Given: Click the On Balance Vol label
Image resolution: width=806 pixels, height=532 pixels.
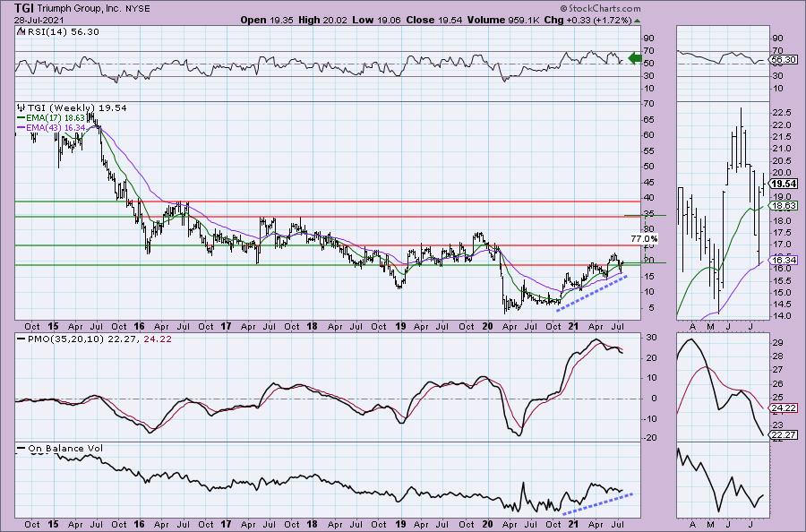Looking at the screenshot, I should coord(65,449).
